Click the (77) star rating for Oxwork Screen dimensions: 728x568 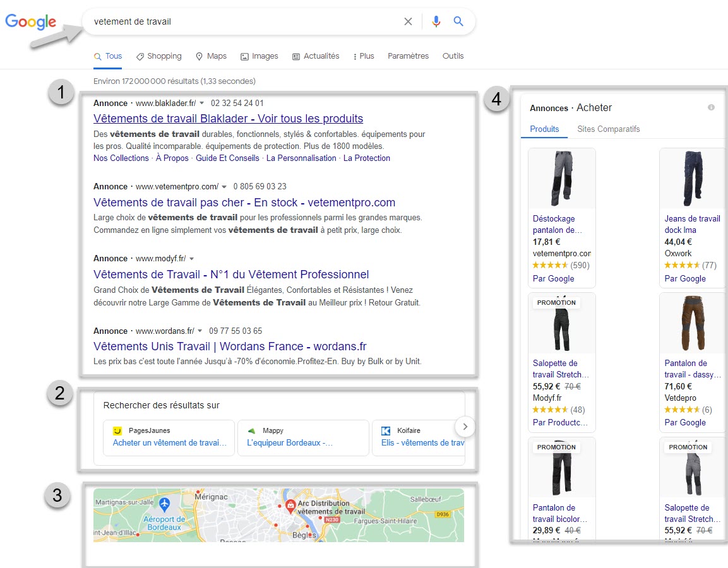tap(690, 266)
